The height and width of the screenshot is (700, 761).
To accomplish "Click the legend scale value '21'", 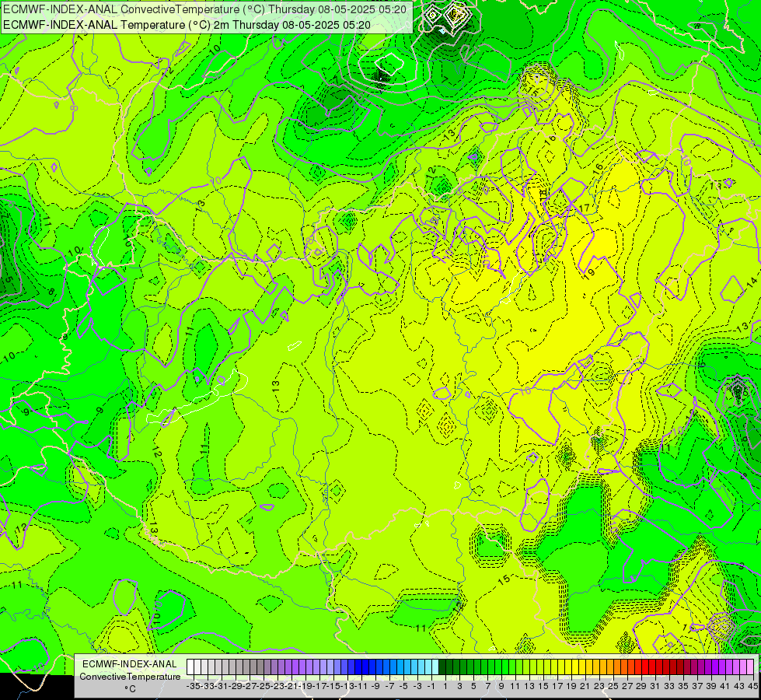I will click(585, 686).
